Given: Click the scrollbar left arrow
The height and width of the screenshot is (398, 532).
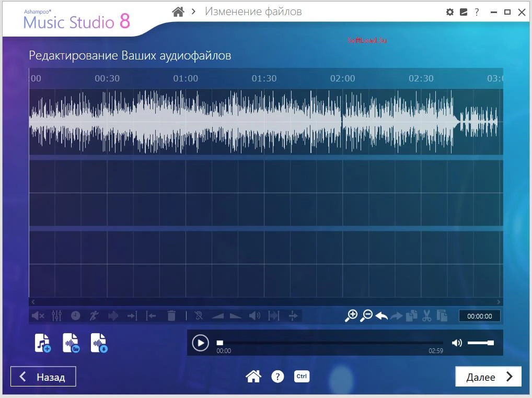Looking at the screenshot, I should [33, 302].
